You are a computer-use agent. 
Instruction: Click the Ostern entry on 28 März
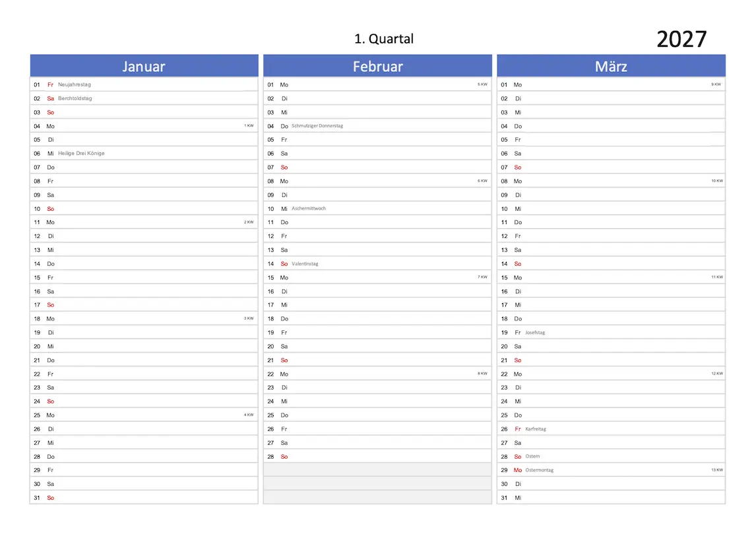point(532,456)
